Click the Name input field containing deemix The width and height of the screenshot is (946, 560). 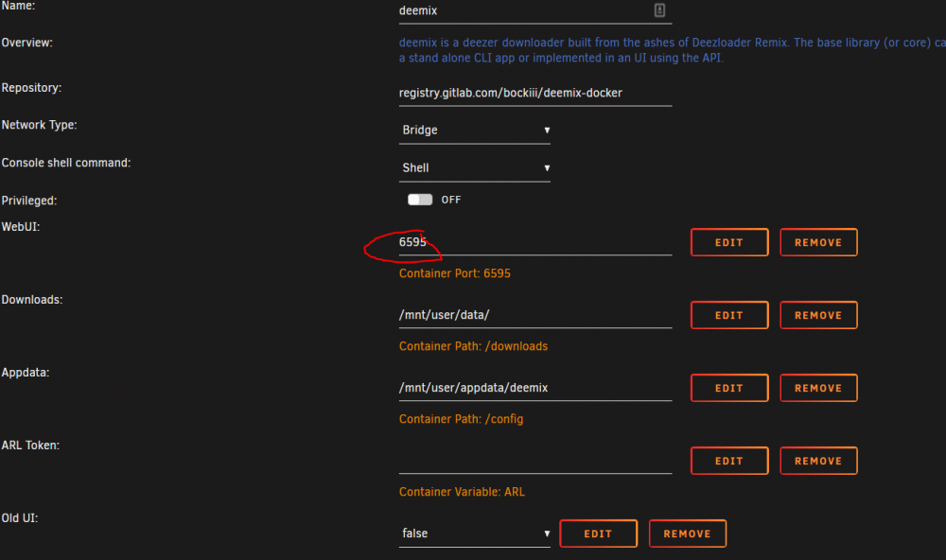(535, 10)
